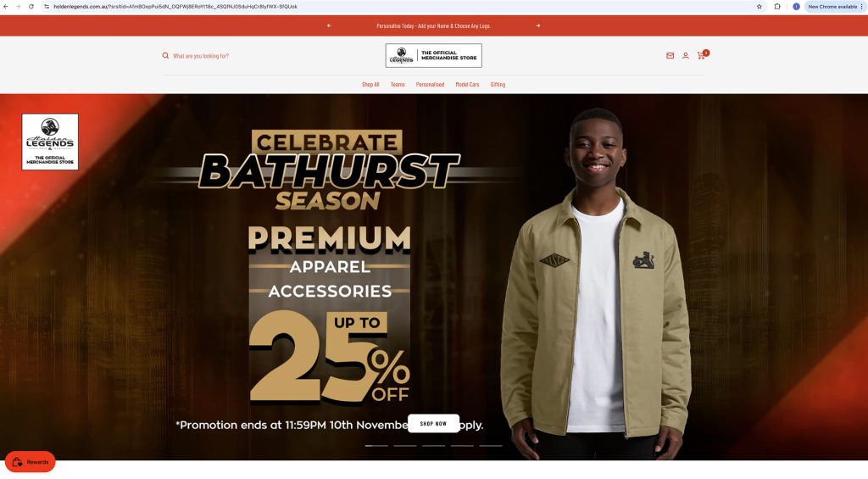This screenshot has height=479, width=868.
Task: Click the Shop Now button
Action: coord(433,424)
